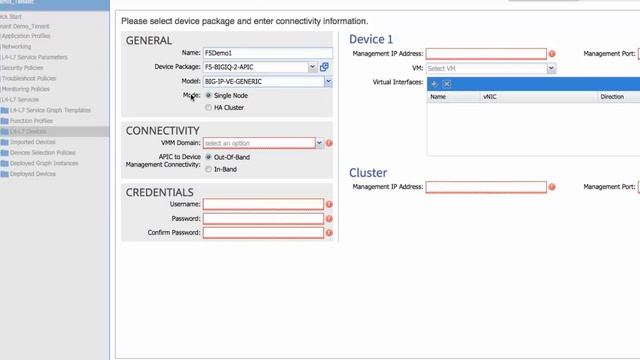The height and width of the screenshot is (360, 640).
Task: Click Function Profiles folder icon
Action: [4, 121]
